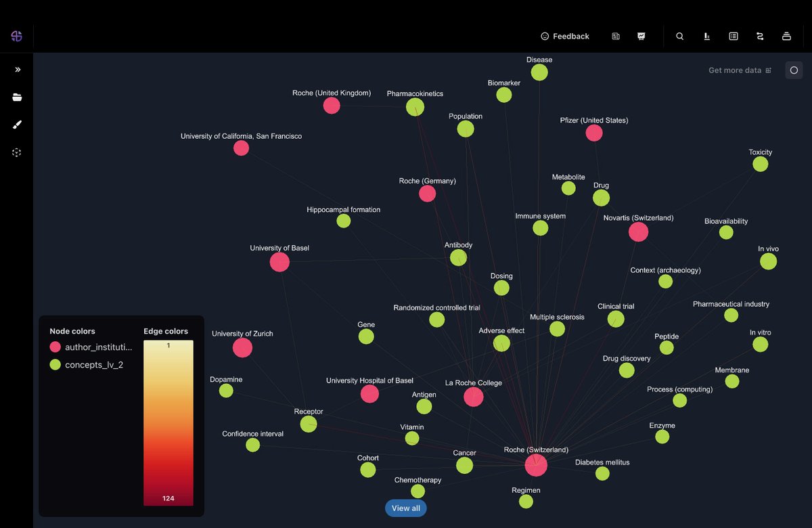Select the Novartis (Switzerland) node
812x528 pixels.
click(638, 232)
